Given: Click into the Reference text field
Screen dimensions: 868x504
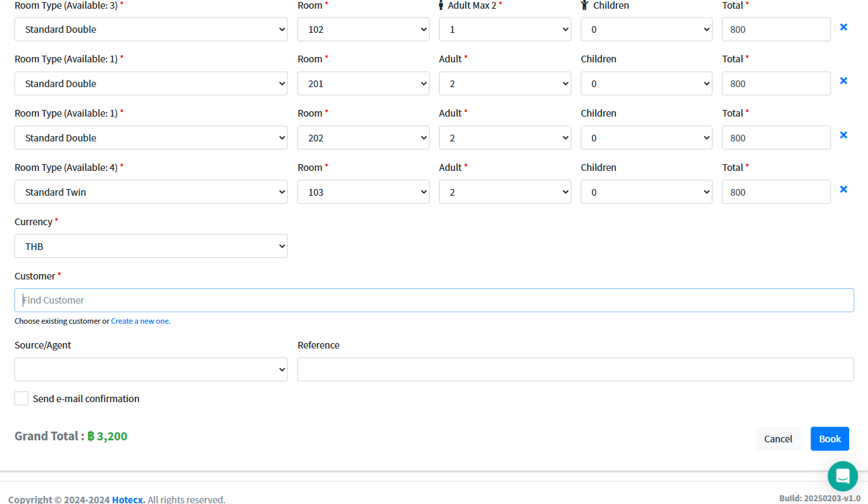Looking at the screenshot, I should pos(575,369).
